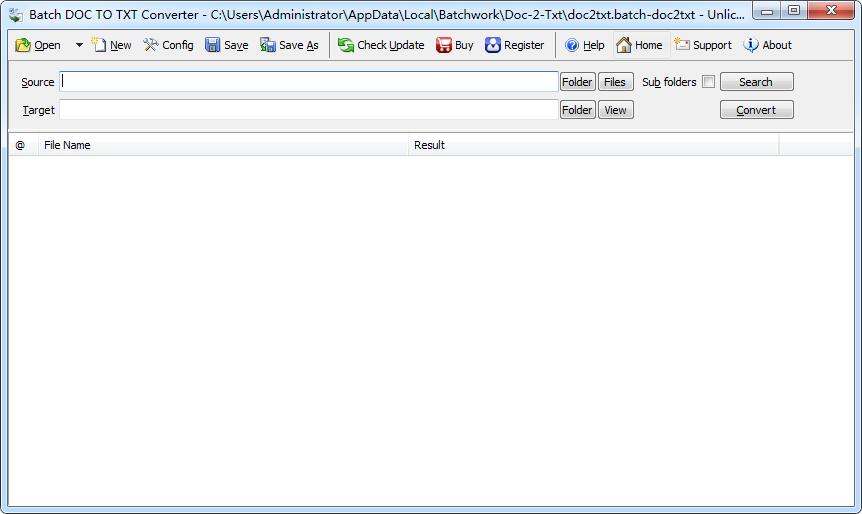The height and width of the screenshot is (514, 862).
Task: Click the @ column header
Action: click(x=23, y=145)
